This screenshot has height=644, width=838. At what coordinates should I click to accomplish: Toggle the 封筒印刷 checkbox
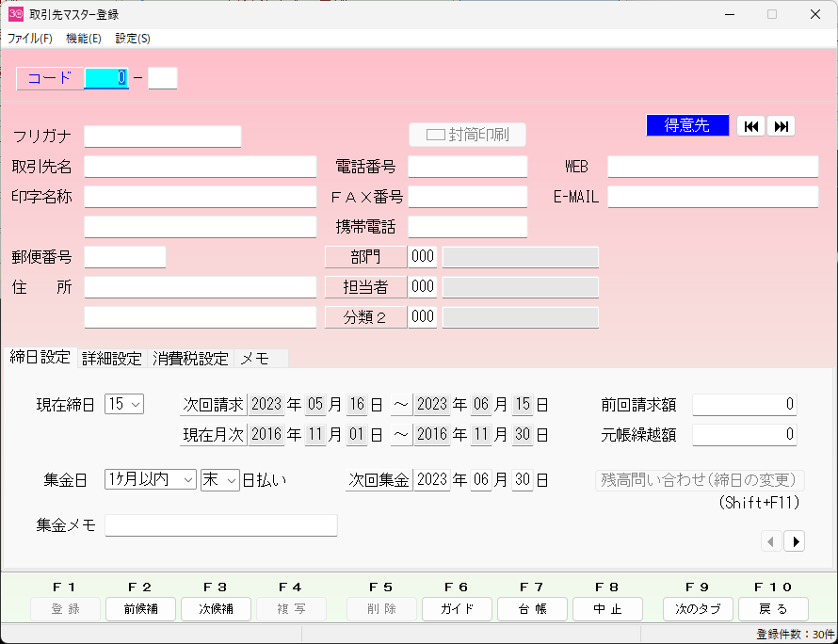(436, 135)
